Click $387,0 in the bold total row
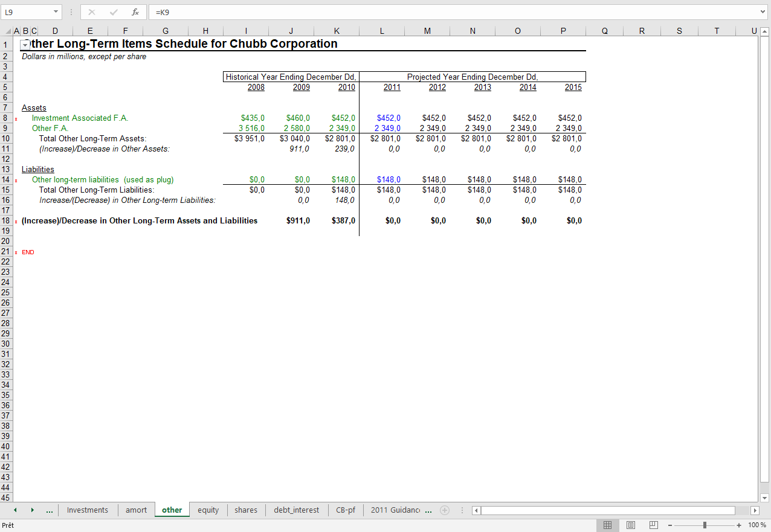 pos(343,221)
